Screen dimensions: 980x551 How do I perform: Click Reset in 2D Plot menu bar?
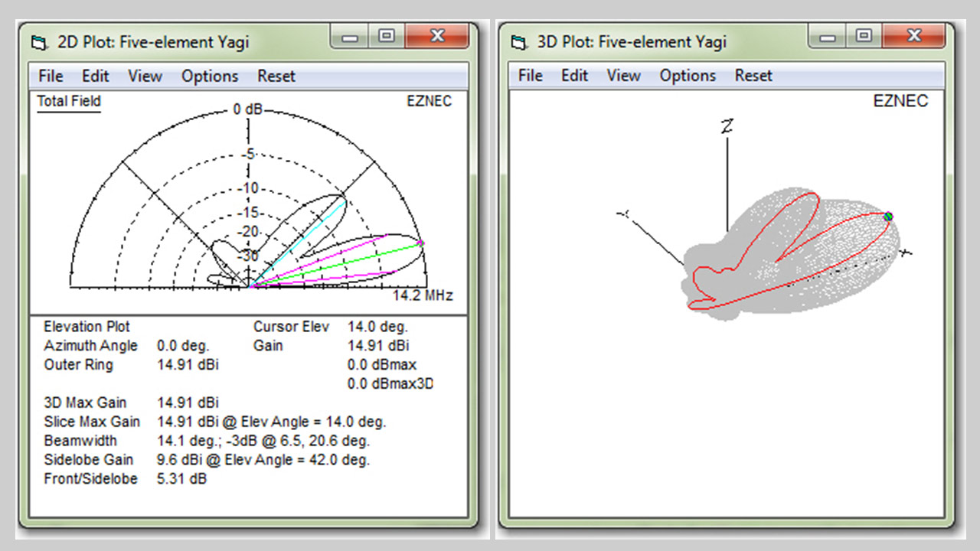click(276, 76)
